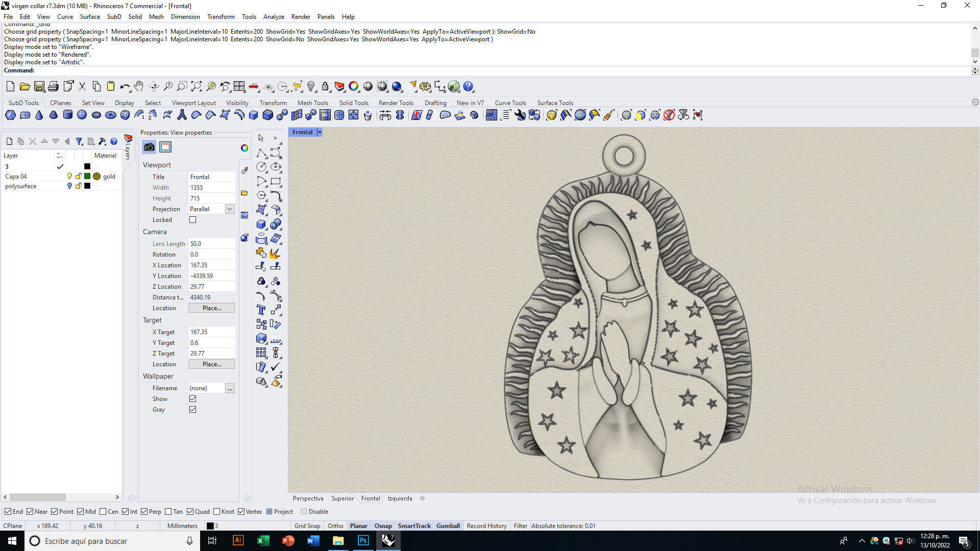Viewport: 980px width, 551px height.
Task: Open the Wallpaper Filename browse button
Action: point(230,388)
